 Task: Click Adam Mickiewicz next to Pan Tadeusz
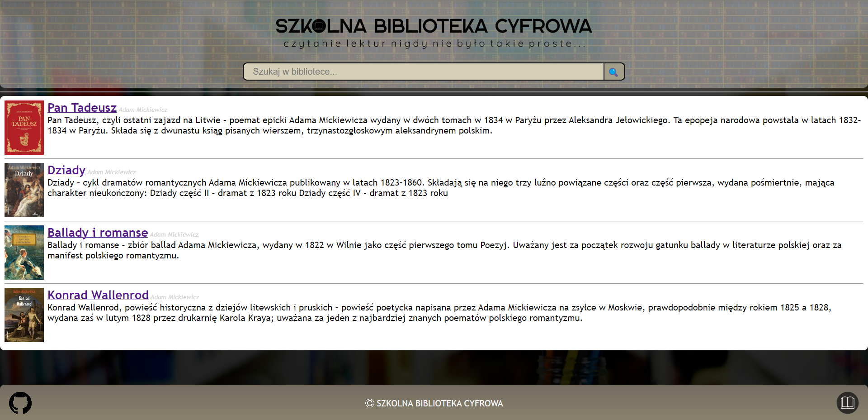click(143, 110)
